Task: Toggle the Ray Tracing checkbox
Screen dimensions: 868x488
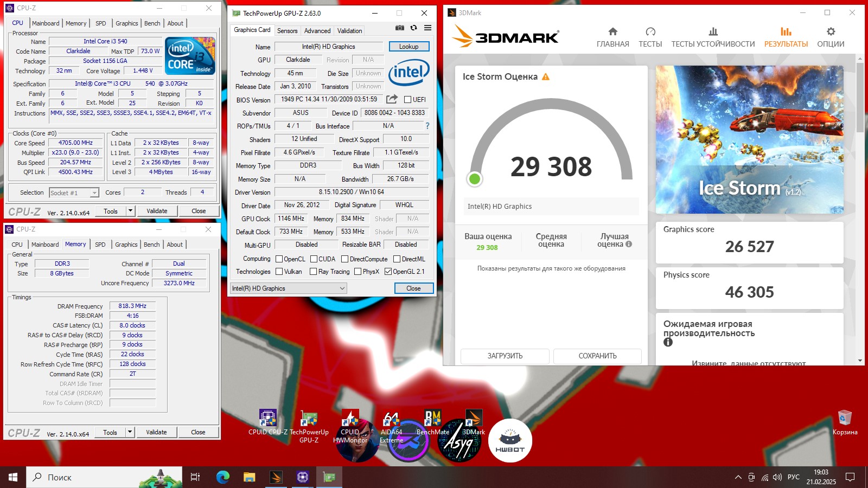Action: tap(313, 272)
